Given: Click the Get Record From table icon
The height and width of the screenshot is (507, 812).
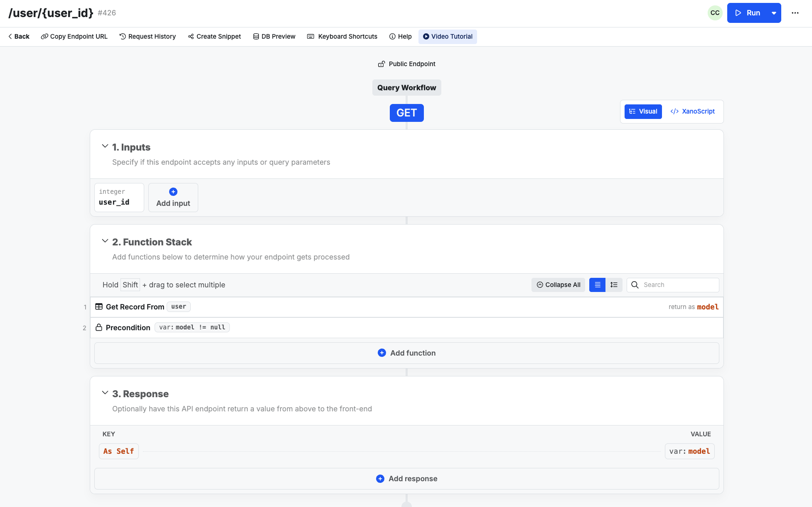Looking at the screenshot, I should (x=99, y=307).
